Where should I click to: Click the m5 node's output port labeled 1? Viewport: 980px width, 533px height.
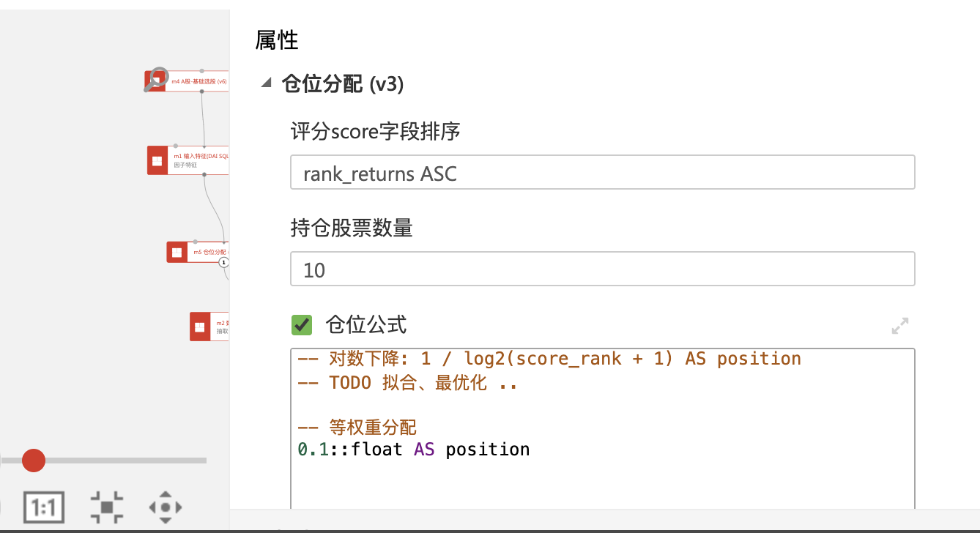[224, 262]
